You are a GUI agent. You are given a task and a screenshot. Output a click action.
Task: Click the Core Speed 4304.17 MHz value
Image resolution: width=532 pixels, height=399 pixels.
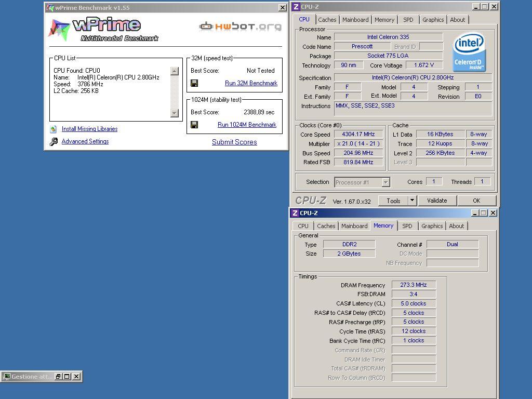[x=358, y=135]
